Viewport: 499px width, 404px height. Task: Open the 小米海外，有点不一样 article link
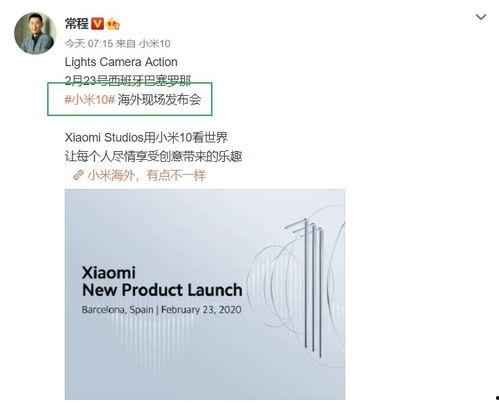(147, 175)
